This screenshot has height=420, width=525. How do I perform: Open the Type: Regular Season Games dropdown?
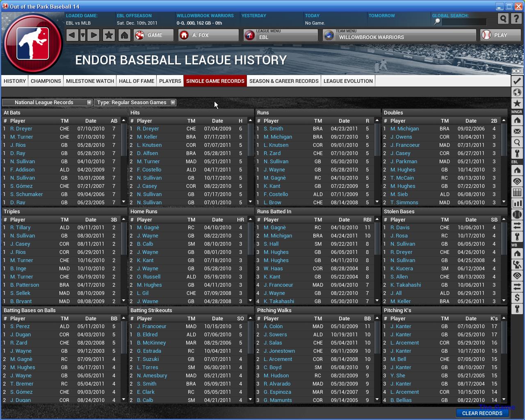(x=135, y=103)
